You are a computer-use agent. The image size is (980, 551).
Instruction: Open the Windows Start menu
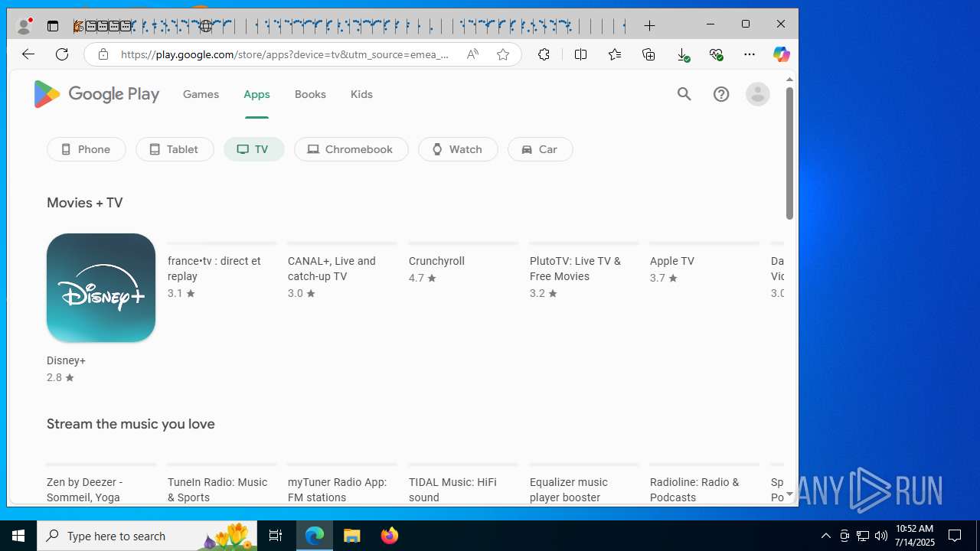pyautogui.click(x=18, y=536)
